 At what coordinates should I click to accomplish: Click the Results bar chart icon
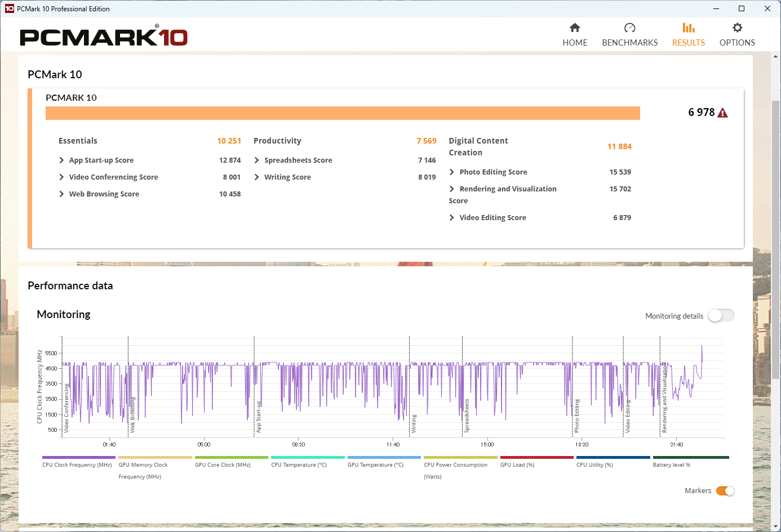pos(688,28)
